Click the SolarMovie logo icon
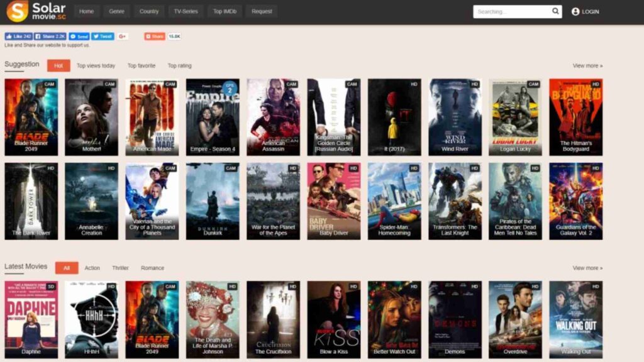Screen dimensions: 644x362 [x=18, y=11]
